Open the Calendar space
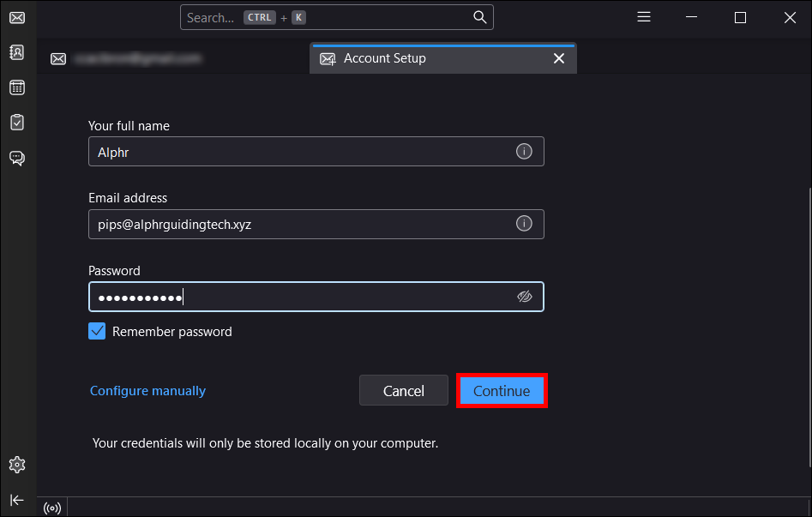This screenshot has height=517, width=812. pos(17,87)
